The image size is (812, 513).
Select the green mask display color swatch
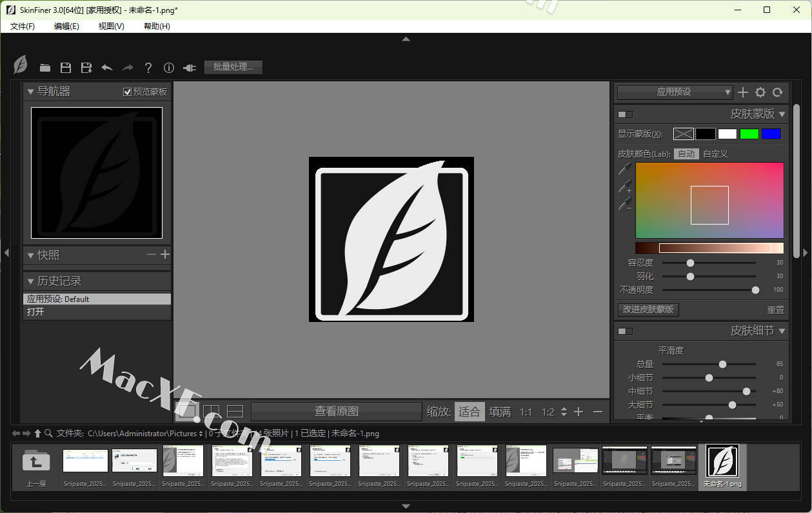[749, 134]
